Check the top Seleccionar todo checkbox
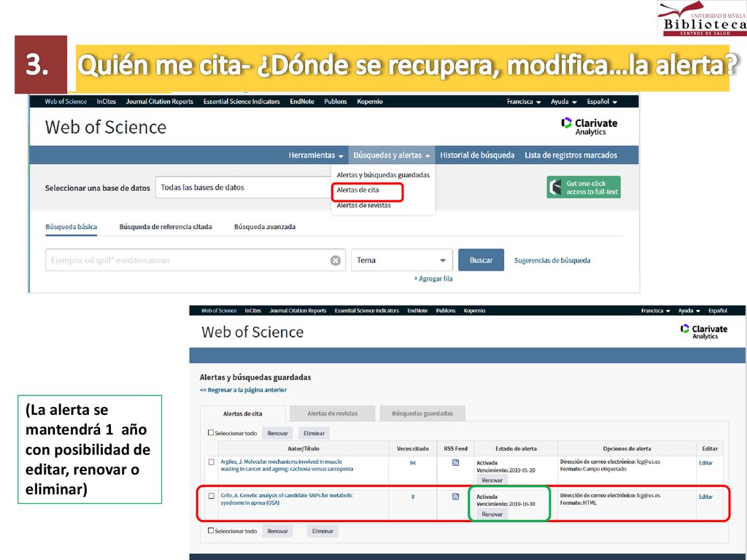This screenshot has width=747, height=560. click(x=211, y=433)
